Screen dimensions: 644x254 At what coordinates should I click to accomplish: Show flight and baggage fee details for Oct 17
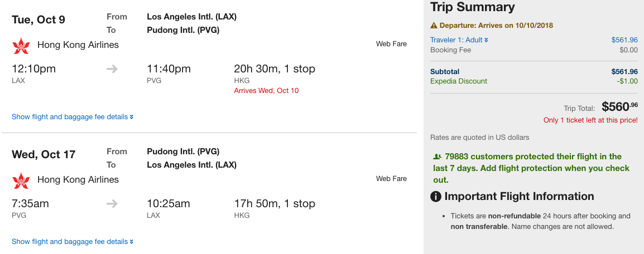tap(73, 242)
